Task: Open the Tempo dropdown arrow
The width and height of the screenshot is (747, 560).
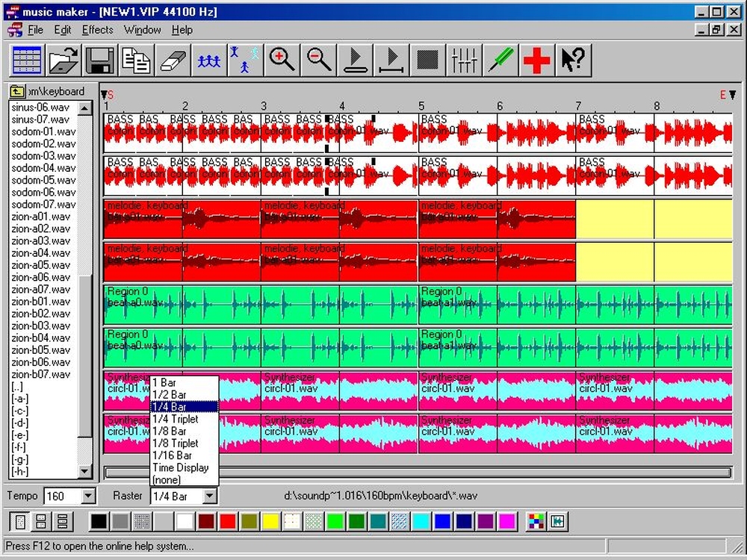Action: coord(88,496)
